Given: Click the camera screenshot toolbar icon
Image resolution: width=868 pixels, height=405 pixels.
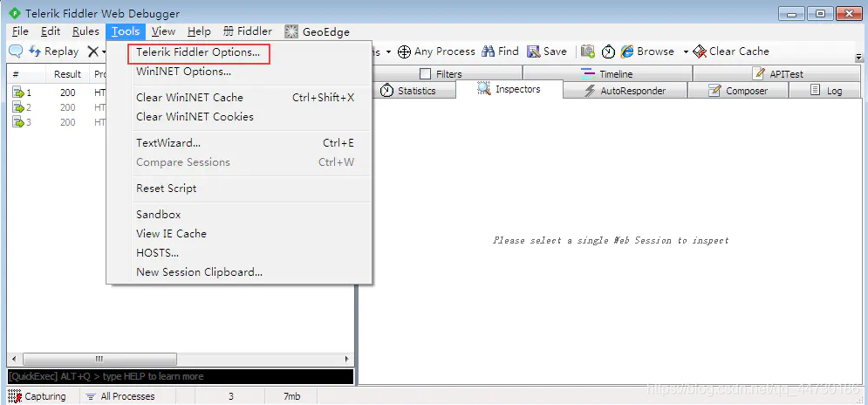Looking at the screenshot, I should click(588, 51).
